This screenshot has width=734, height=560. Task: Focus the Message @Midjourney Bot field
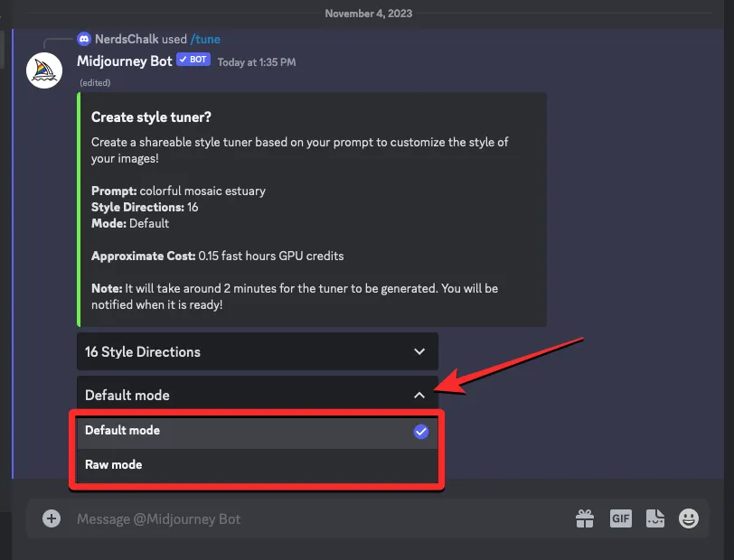click(318, 518)
